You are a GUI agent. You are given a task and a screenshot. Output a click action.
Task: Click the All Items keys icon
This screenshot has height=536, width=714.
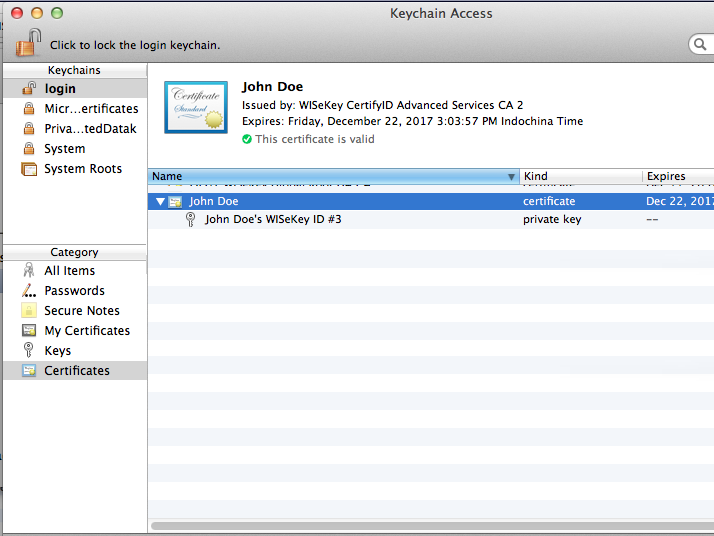coord(29,270)
